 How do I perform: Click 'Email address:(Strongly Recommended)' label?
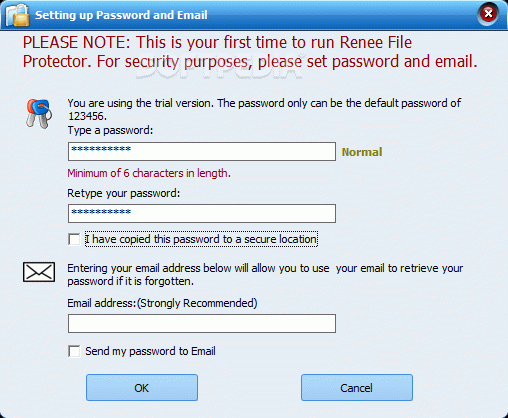pyautogui.click(x=162, y=303)
